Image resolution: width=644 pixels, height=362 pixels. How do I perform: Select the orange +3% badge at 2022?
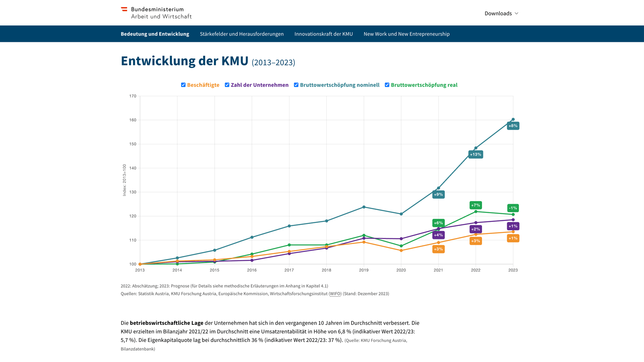click(475, 241)
